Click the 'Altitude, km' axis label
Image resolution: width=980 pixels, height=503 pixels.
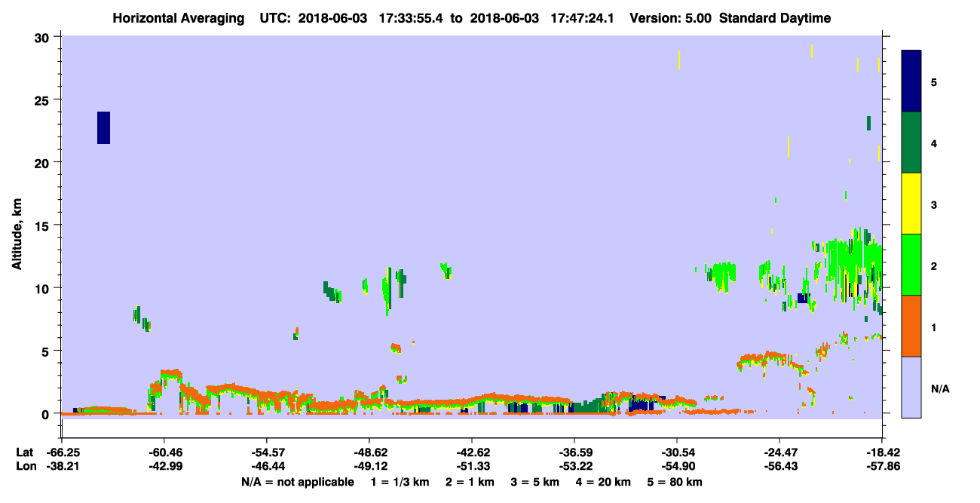pos(17,235)
